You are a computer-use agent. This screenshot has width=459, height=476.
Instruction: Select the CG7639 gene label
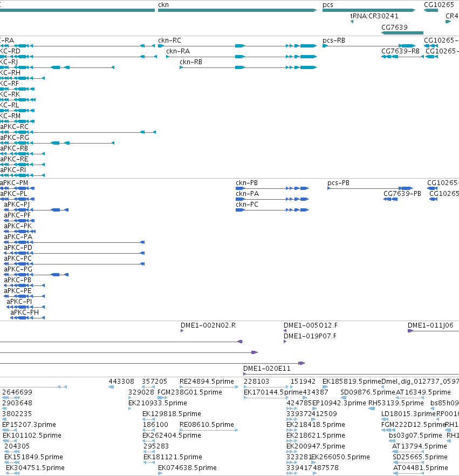tap(394, 28)
